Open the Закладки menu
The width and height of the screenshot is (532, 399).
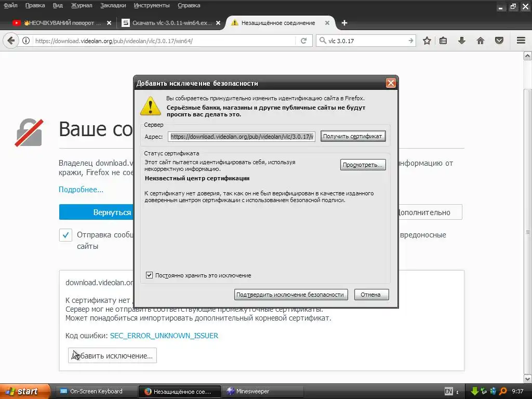[x=113, y=5]
